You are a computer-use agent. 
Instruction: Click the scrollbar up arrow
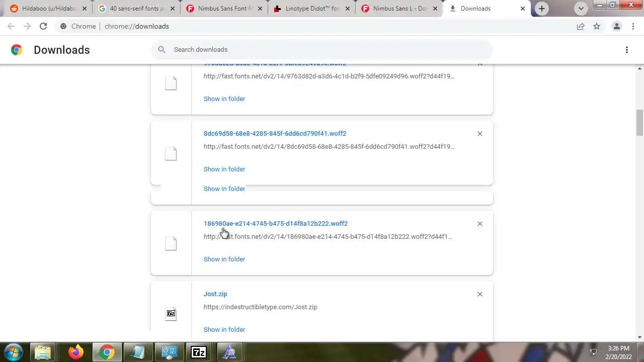pyautogui.click(x=640, y=68)
